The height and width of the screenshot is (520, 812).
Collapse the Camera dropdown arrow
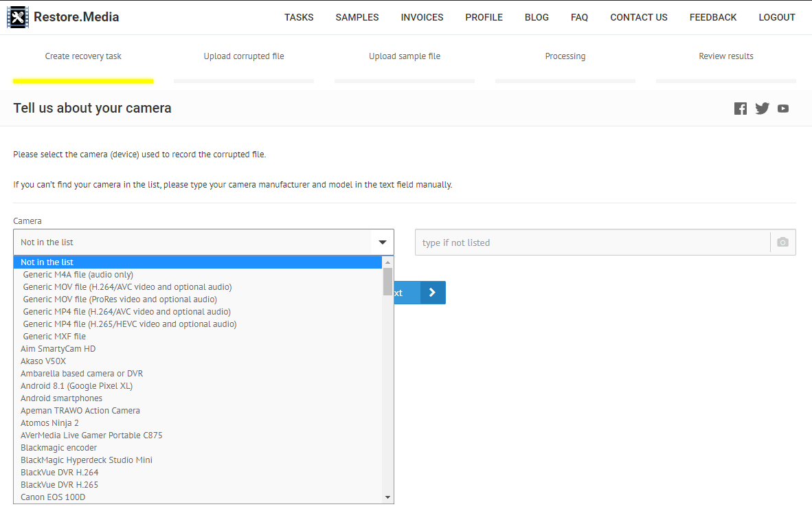(382, 242)
